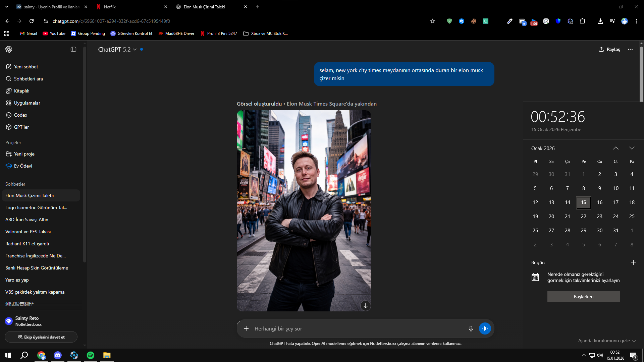The height and width of the screenshot is (362, 644).
Task: Click the ChatGPT logo icon in the sidebar
Action: [x=9, y=49]
